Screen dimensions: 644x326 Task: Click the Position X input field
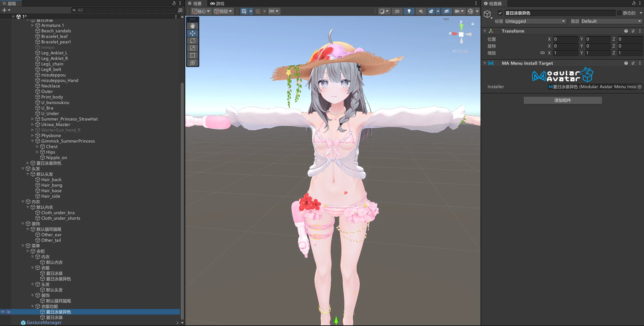(565, 39)
